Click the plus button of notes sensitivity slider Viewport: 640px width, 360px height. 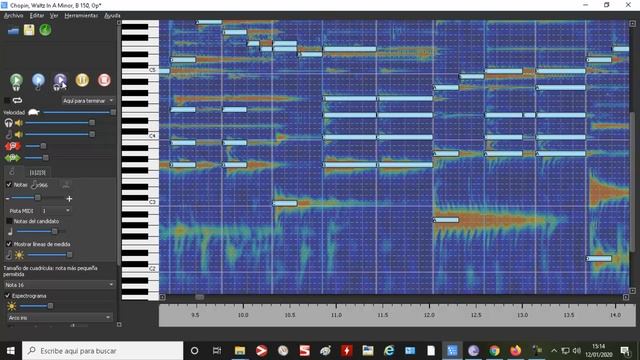(69, 198)
